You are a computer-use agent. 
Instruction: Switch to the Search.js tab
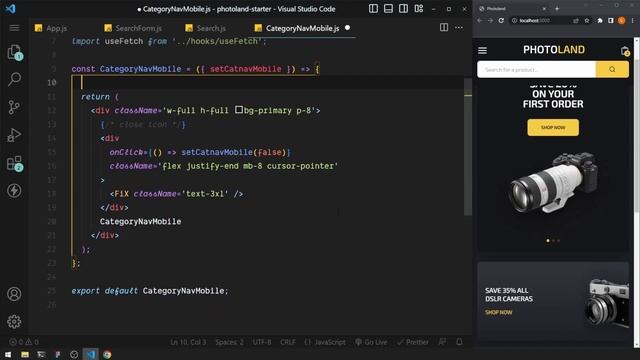tap(206, 28)
